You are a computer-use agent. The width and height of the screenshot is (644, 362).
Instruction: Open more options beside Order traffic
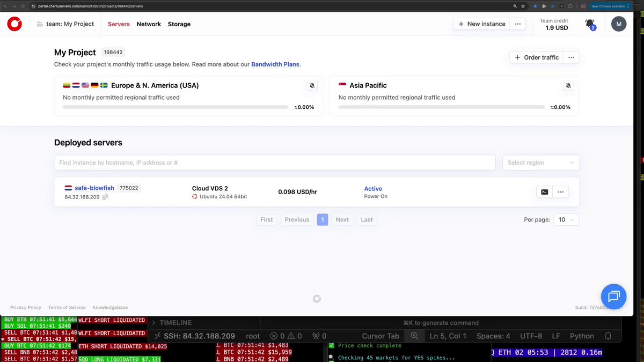click(x=571, y=57)
